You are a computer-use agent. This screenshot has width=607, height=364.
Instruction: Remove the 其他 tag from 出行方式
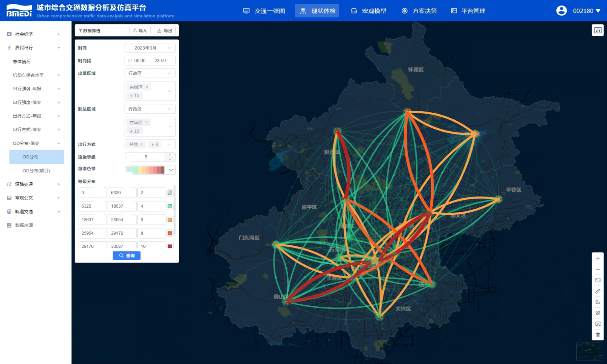[x=142, y=145]
